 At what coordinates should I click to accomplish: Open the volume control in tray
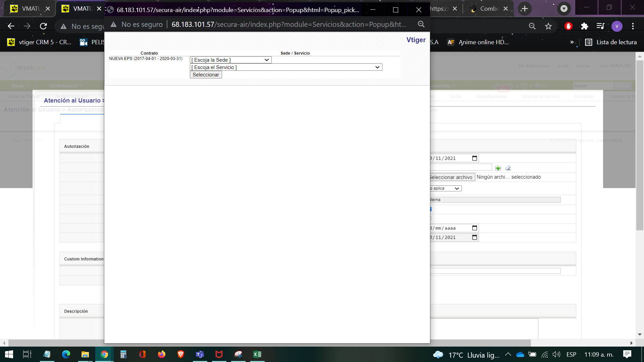(556, 354)
